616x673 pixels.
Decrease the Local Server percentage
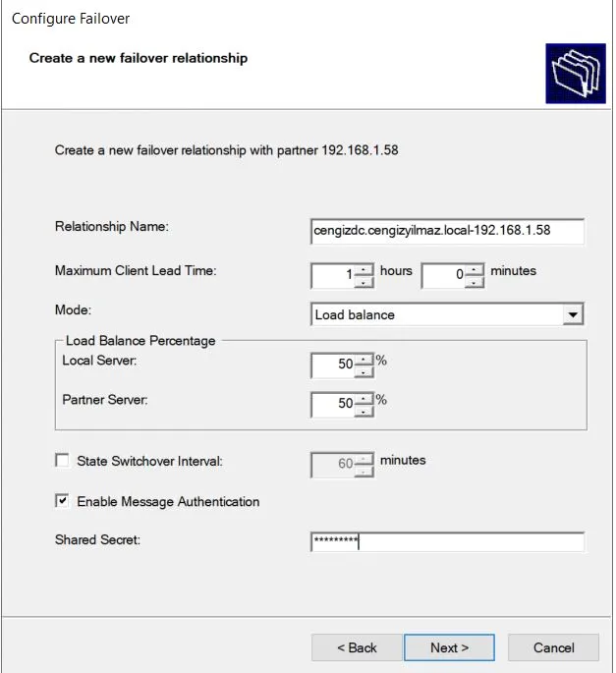pos(364,371)
